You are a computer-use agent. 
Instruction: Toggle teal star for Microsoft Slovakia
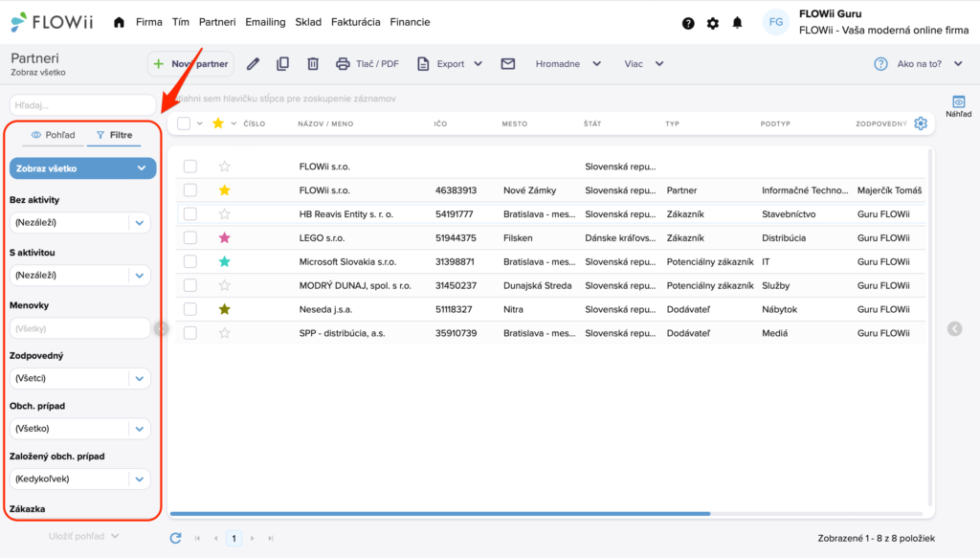pos(224,262)
